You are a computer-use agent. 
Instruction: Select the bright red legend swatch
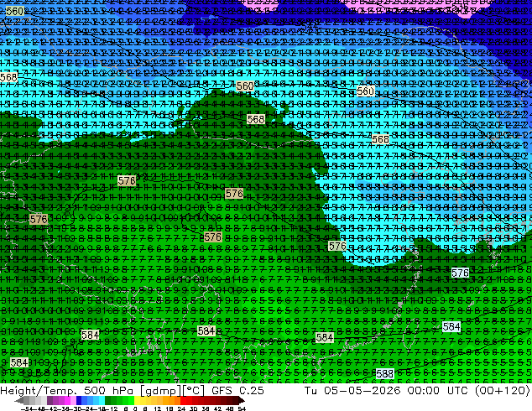183,401
